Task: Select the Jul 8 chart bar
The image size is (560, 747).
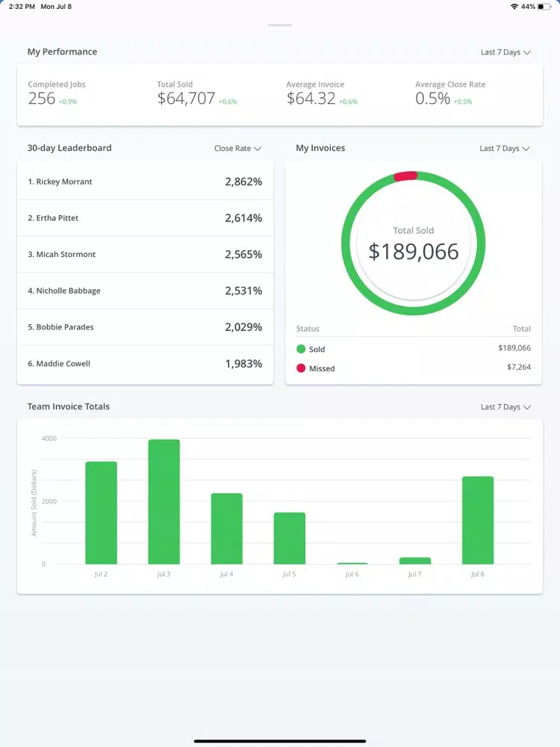Action: pyautogui.click(x=478, y=520)
